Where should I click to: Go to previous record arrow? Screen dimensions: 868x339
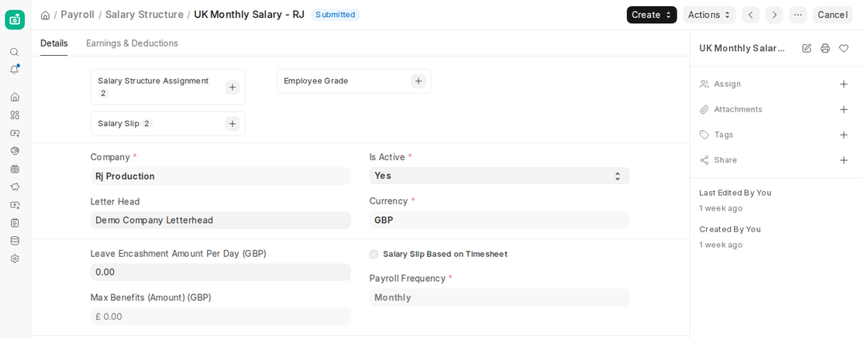[751, 15]
